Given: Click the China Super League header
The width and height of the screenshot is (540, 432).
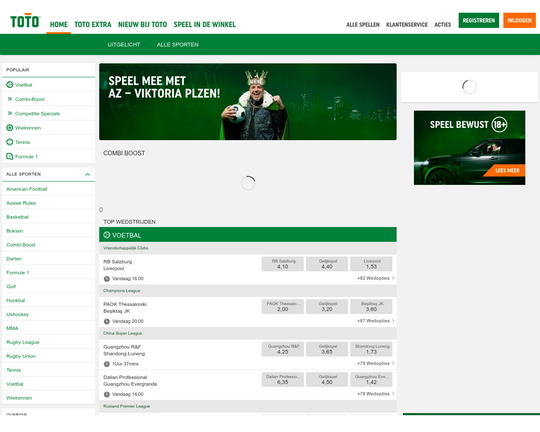Looking at the screenshot, I should (x=248, y=333).
